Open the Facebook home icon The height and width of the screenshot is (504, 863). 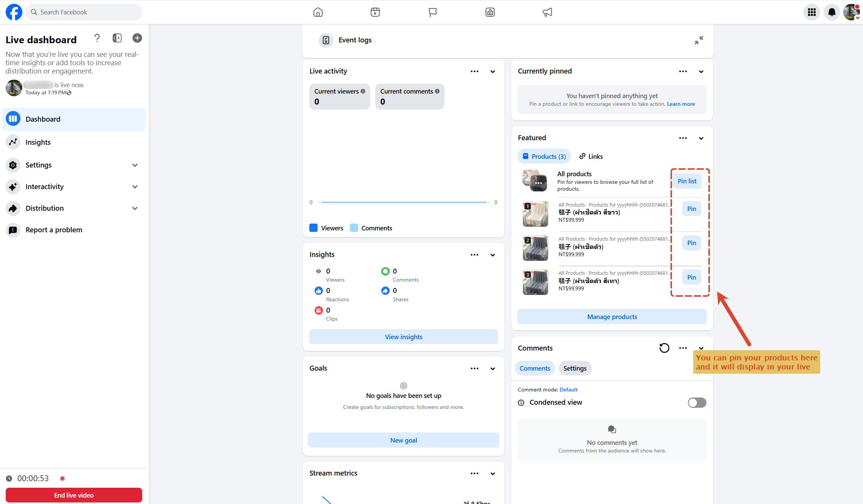click(318, 12)
